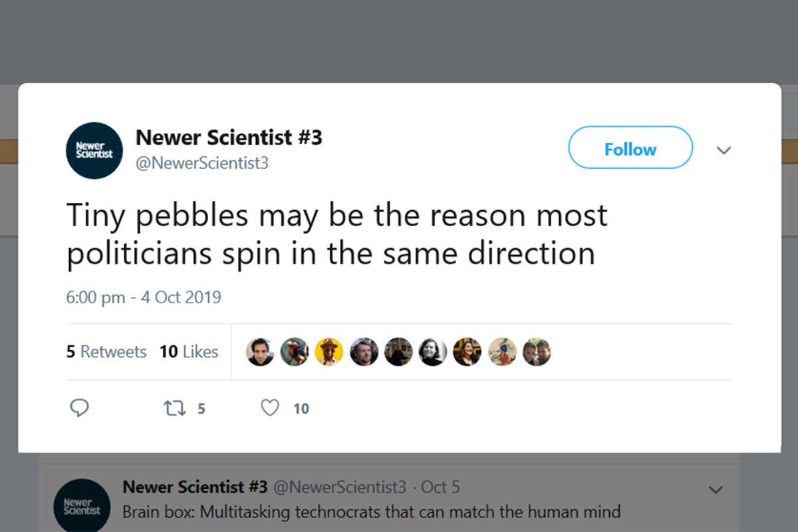The height and width of the screenshot is (532, 798).
Task: Select the Newer Scientist #3 display name
Action: pos(229,137)
